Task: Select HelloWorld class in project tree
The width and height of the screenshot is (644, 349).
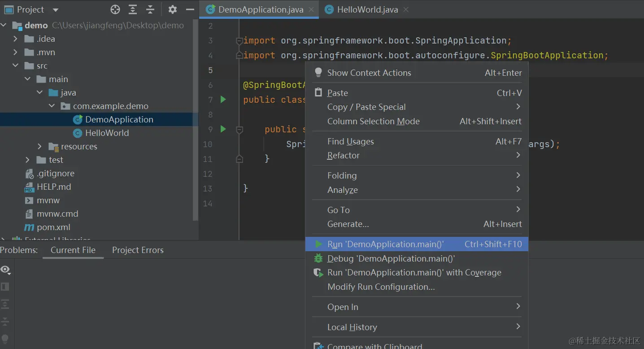Action: pyautogui.click(x=107, y=133)
